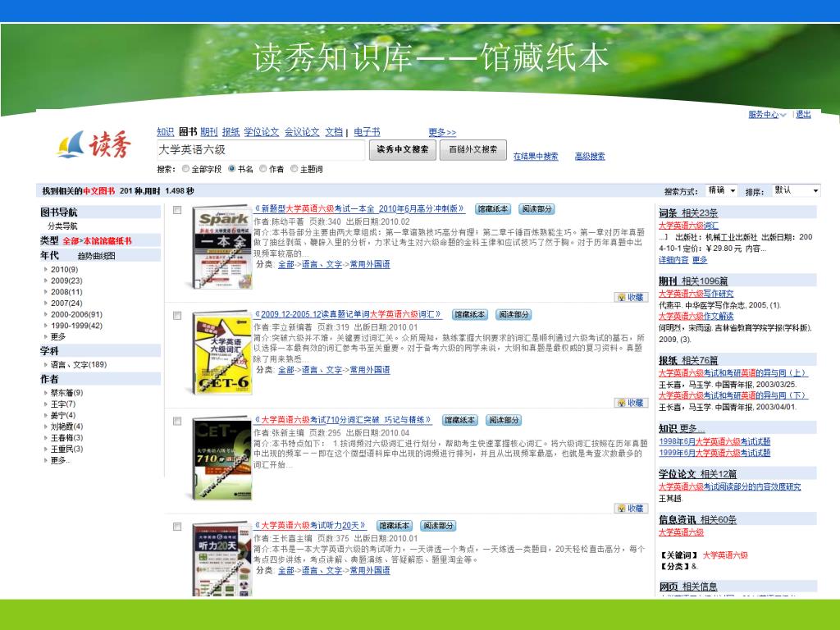The height and width of the screenshot is (630, 840).
Task: Click 阅读部分 badge for 710分词汇突破 book
Action: pos(504,420)
